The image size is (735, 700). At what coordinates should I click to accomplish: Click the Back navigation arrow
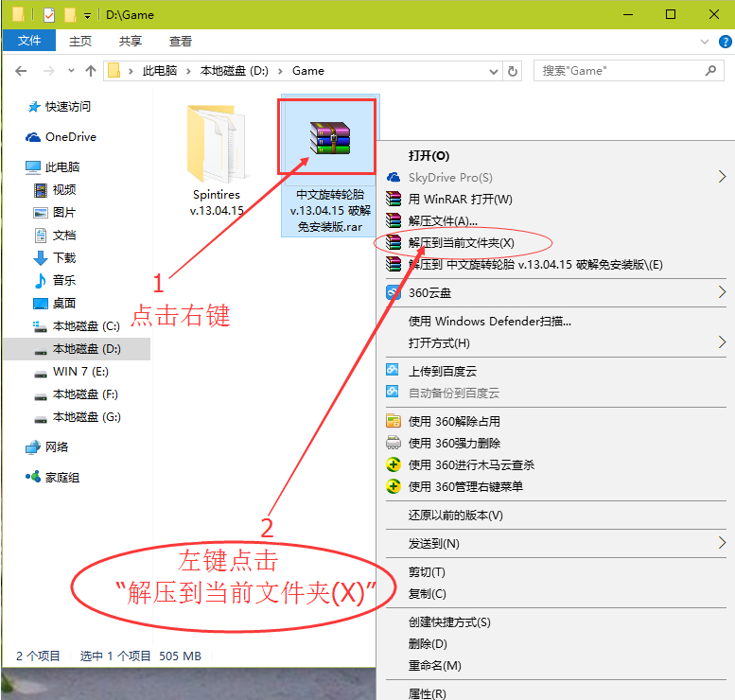coord(21,71)
